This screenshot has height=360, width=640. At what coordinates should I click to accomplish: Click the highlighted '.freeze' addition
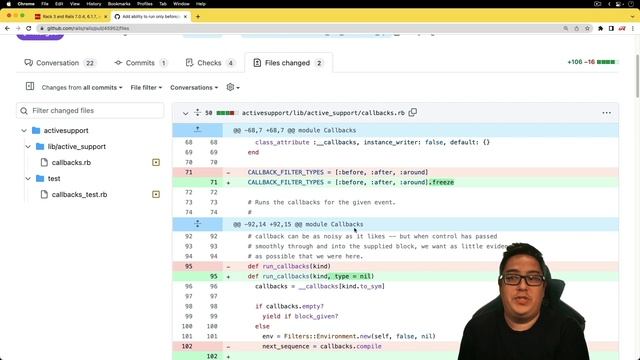441,182
